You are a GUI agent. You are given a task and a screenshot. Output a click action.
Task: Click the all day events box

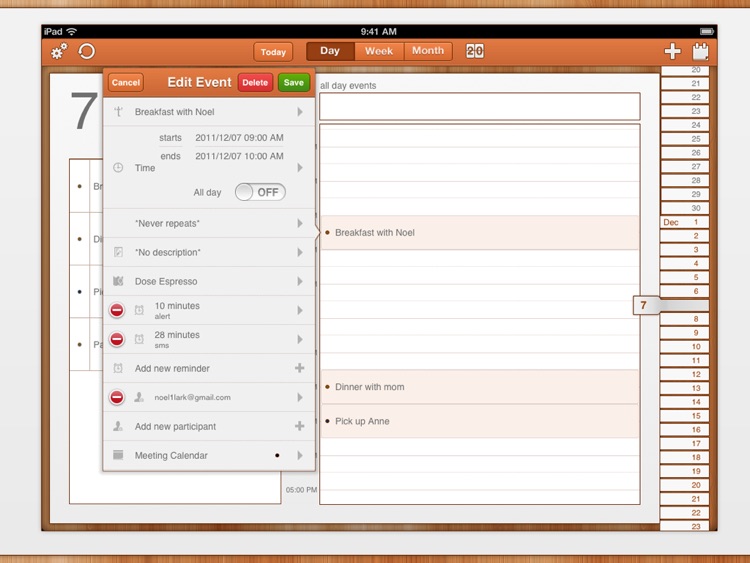(x=480, y=106)
